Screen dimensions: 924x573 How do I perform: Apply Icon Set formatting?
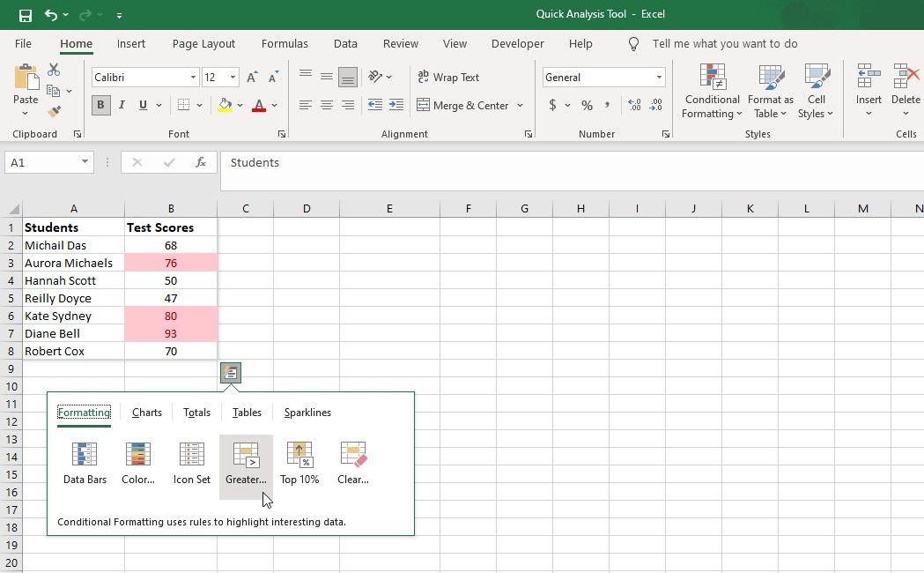[191, 463]
